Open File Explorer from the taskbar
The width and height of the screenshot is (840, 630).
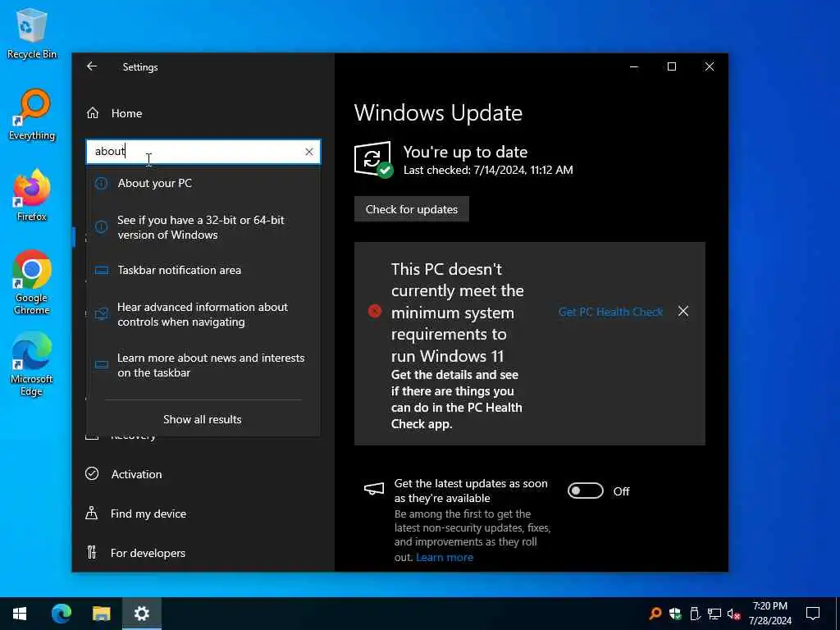pos(101,614)
